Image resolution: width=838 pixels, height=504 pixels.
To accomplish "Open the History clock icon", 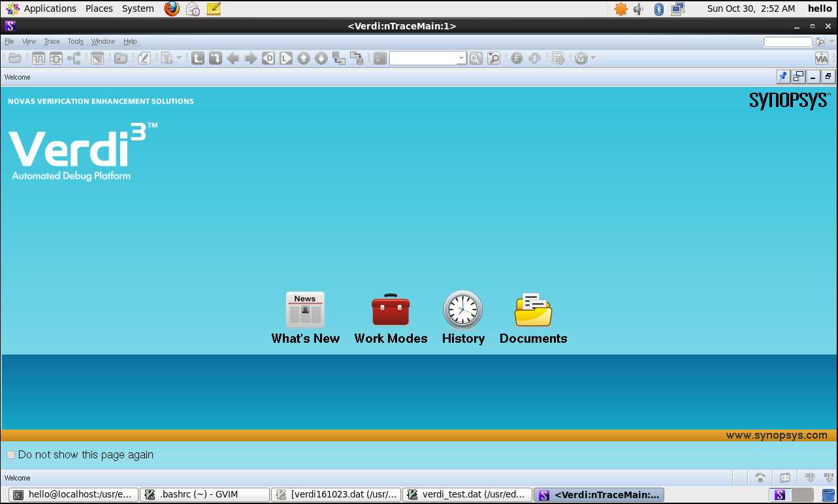I will pos(463,309).
